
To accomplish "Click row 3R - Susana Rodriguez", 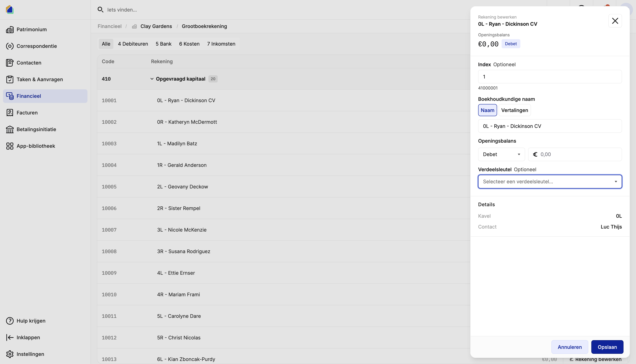I will tap(284, 251).
